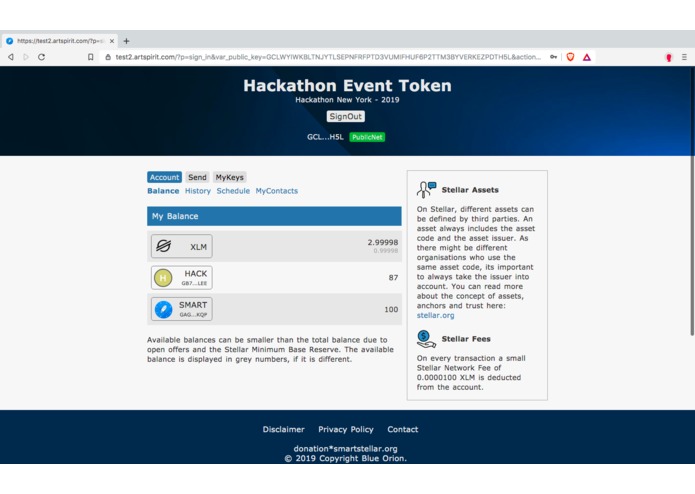The width and height of the screenshot is (695, 494).
Task: Open the Privacy Policy footer link
Action: (x=346, y=429)
